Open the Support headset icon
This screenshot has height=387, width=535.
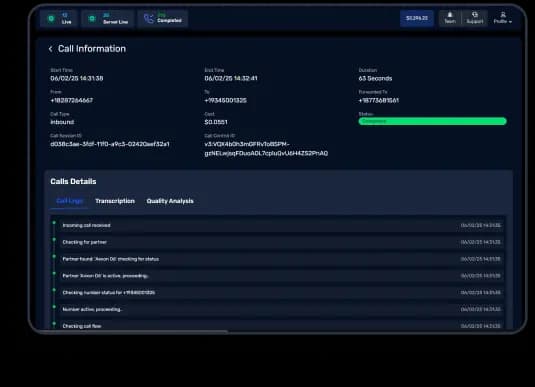[475, 15]
